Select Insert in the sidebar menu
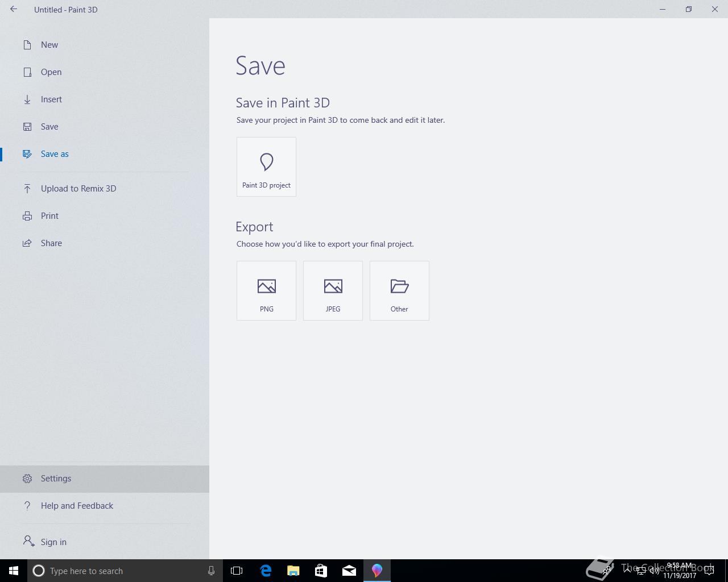728x582 pixels. click(105, 99)
